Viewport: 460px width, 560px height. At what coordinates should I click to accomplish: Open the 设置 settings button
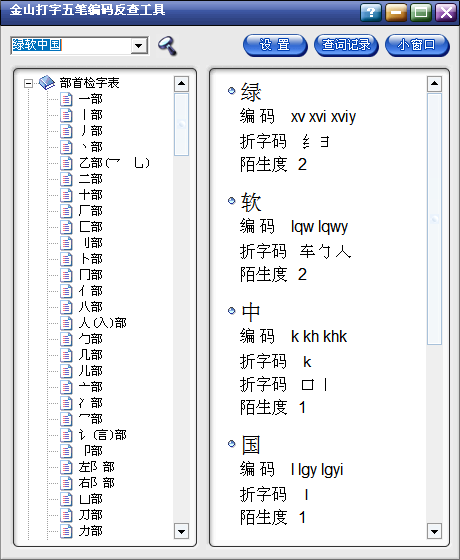275,45
